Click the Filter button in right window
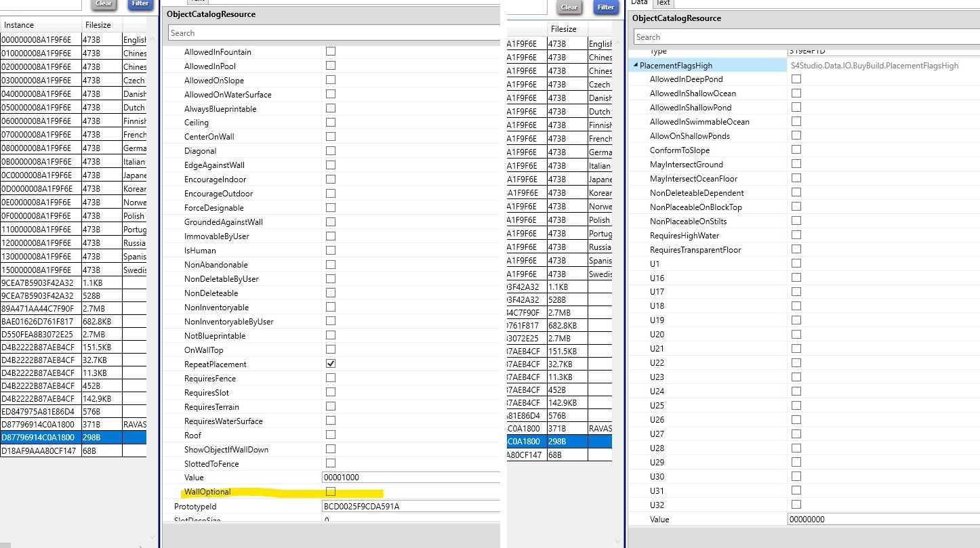 pos(605,7)
